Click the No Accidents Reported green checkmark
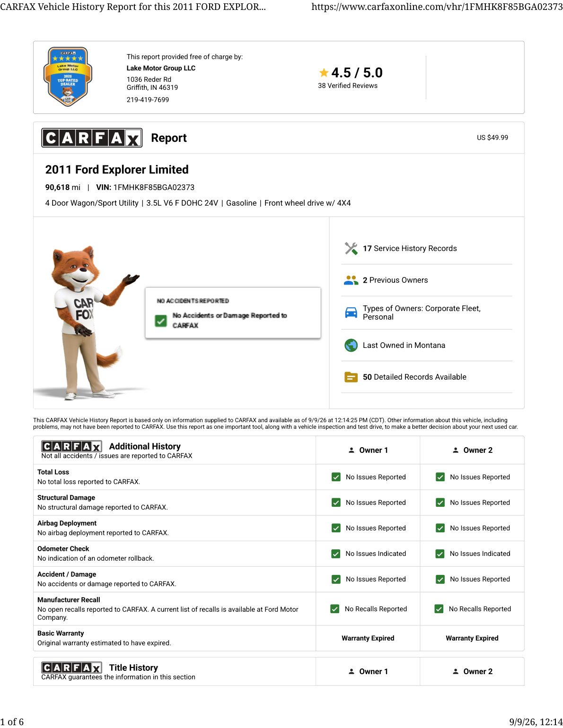This screenshot has height=728, width=563. [161, 321]
